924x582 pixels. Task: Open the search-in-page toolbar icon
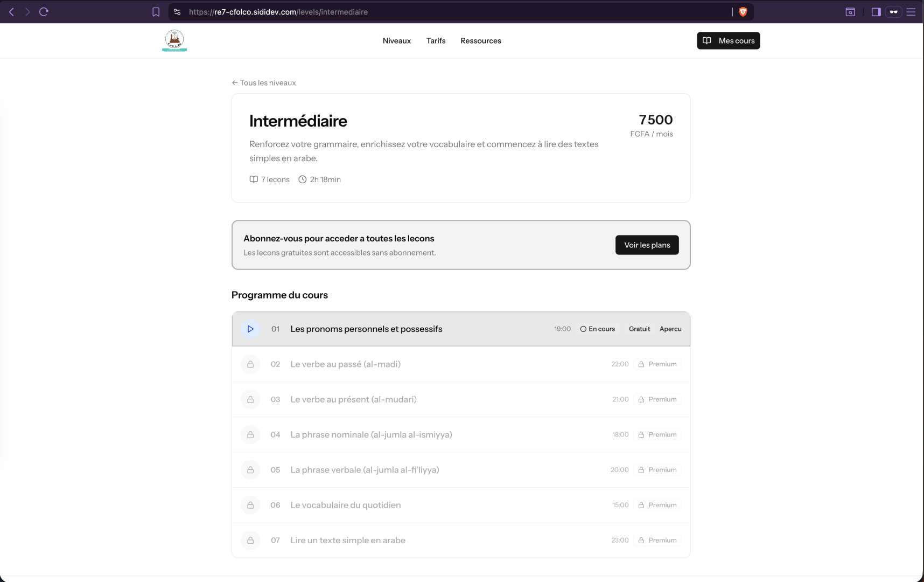pos(851,11)
